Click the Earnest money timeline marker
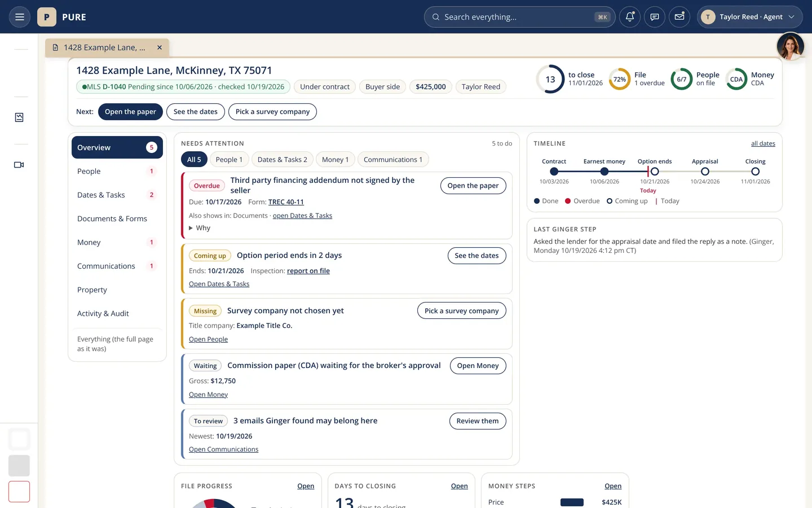812x508 pixels. 604,172
